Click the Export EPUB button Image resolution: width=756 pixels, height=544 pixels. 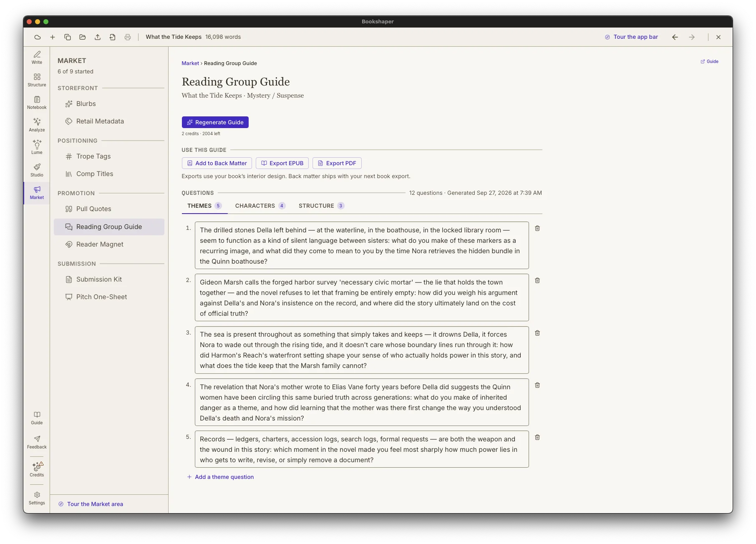(282, 163)
